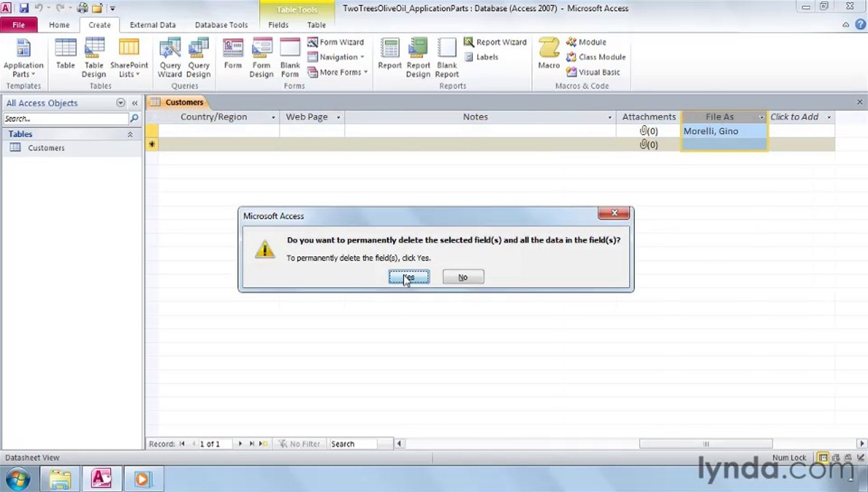868x492 pixels.
Task: Open Web Page column dropdown
Action: tap(338, 118)
